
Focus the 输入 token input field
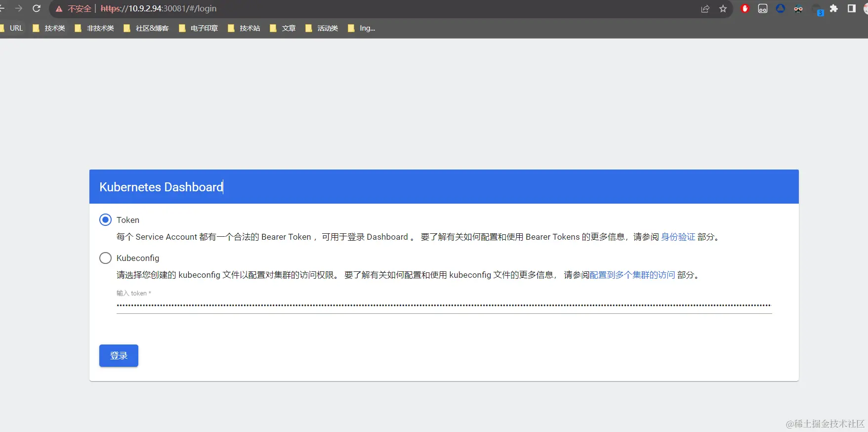[x=444, y=306]
